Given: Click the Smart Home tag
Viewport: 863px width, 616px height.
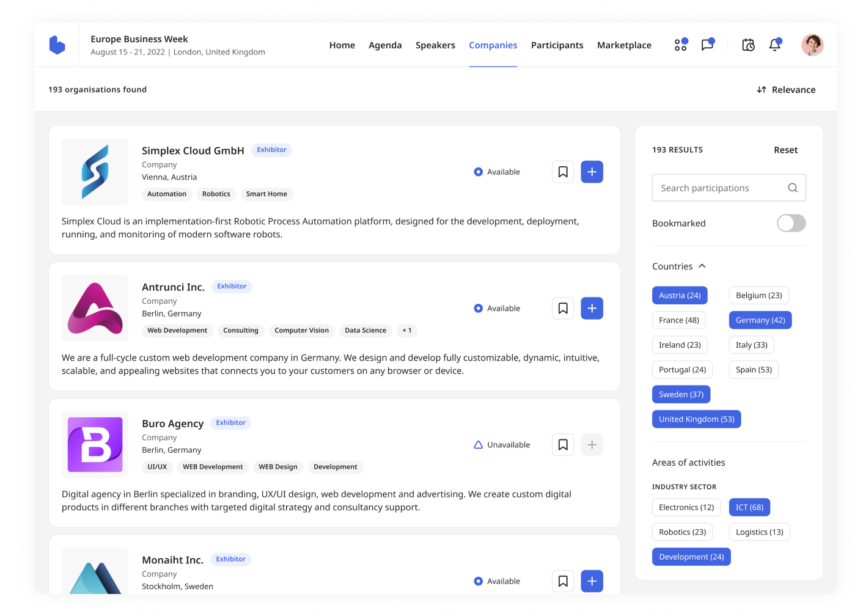Looking at the screenshot, I should point(266,194).
